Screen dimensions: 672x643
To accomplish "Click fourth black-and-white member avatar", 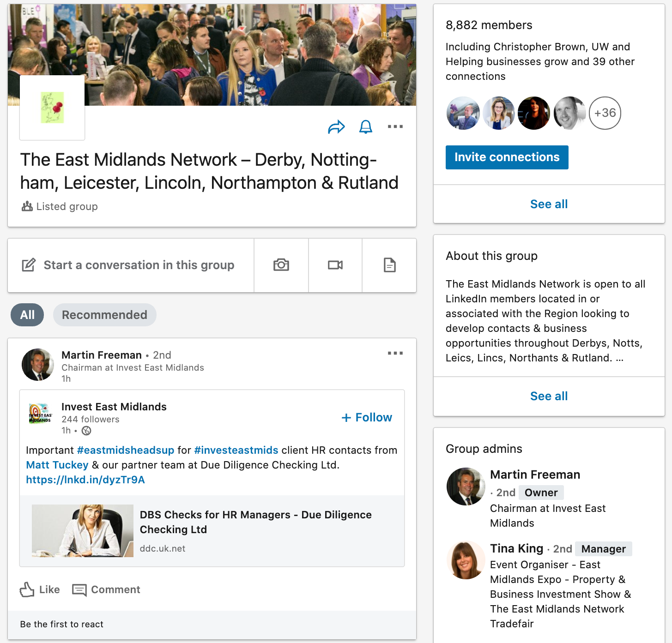I will coord(569,113).
